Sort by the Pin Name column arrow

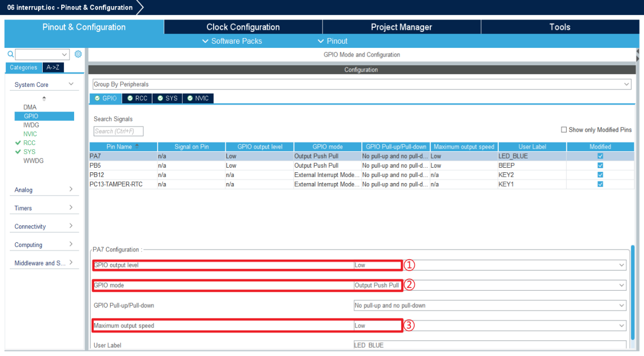pos(137,147)
